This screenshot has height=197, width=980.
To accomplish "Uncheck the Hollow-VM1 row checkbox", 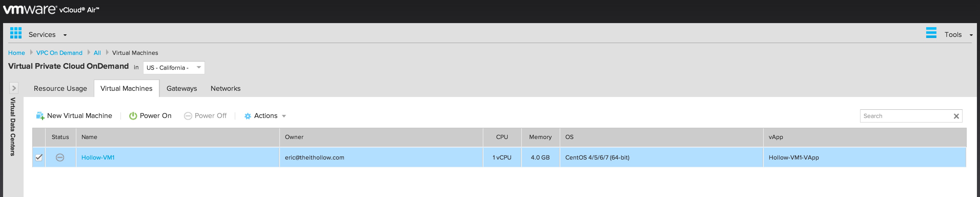I will pyautogui.click(x=39, y=157).
